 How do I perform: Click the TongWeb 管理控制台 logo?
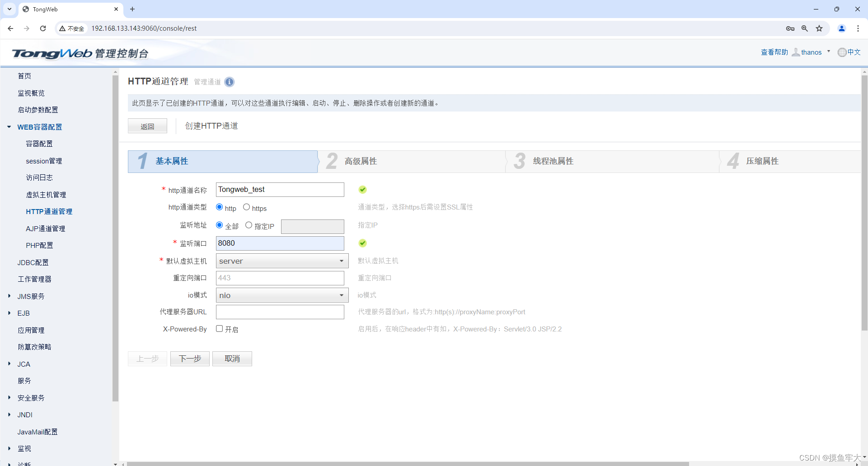click(x=80, y=53)
